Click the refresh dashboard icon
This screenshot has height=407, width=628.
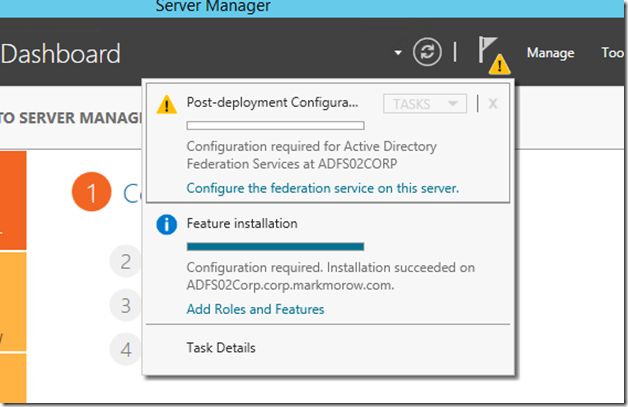(x=427, y=52)
